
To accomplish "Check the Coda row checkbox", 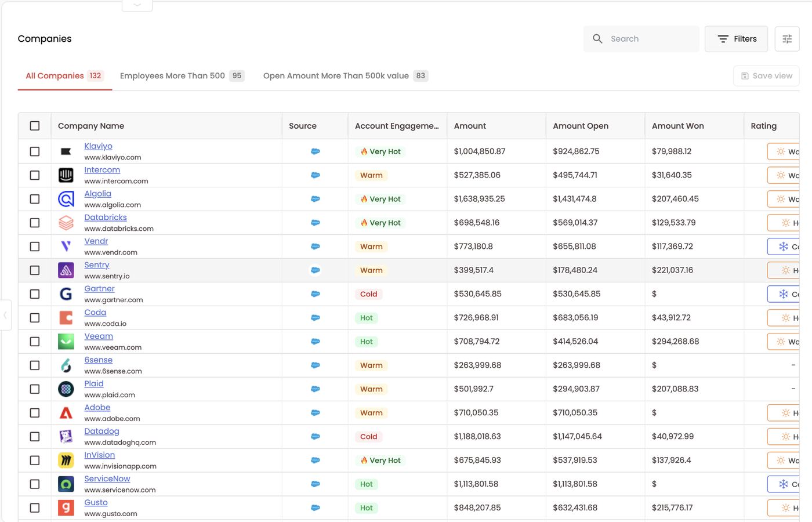I will tap(35, 318).
